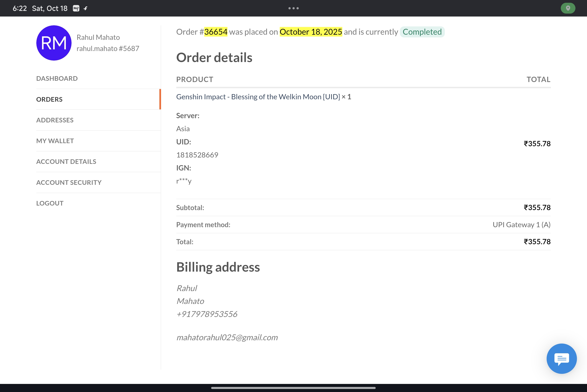587x392 pixels.
Task: Tap the home indicator bar at bottom
Action: (293, 388)
